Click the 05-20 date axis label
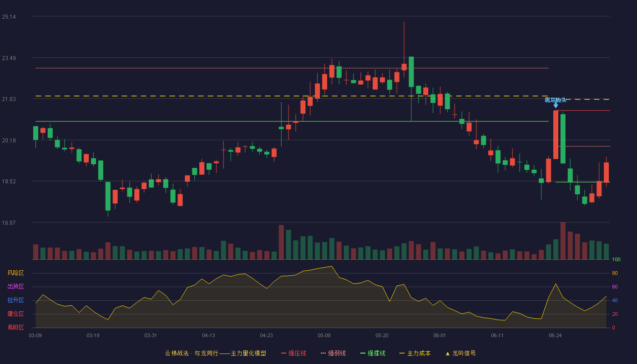The height and width of the screenshot is (364, 637). (382, 335)
